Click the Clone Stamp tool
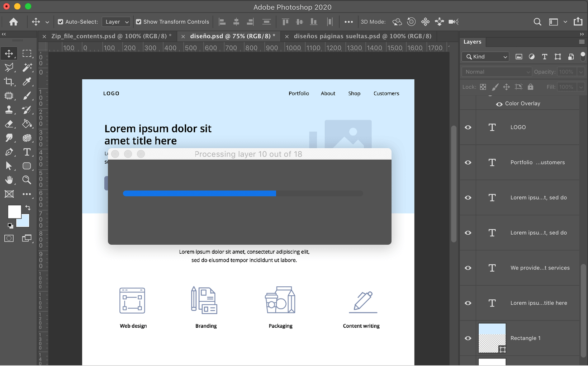 point(9,110)
